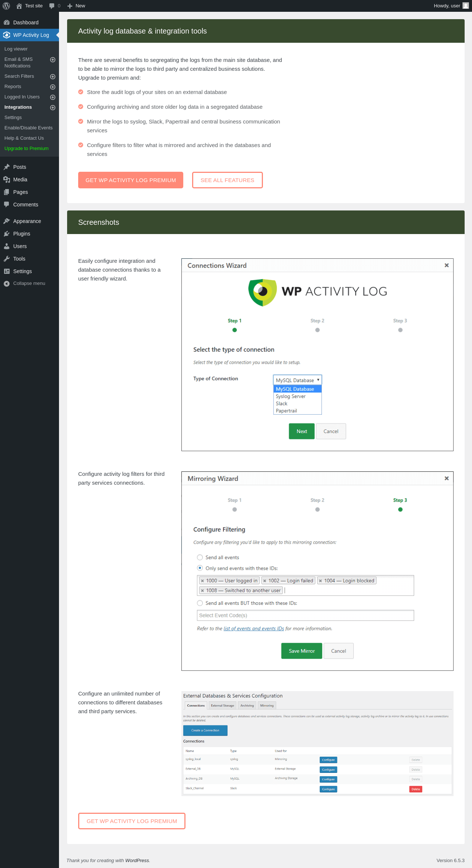Choose Papertrail from the connection type list

[x=297, y=411]
